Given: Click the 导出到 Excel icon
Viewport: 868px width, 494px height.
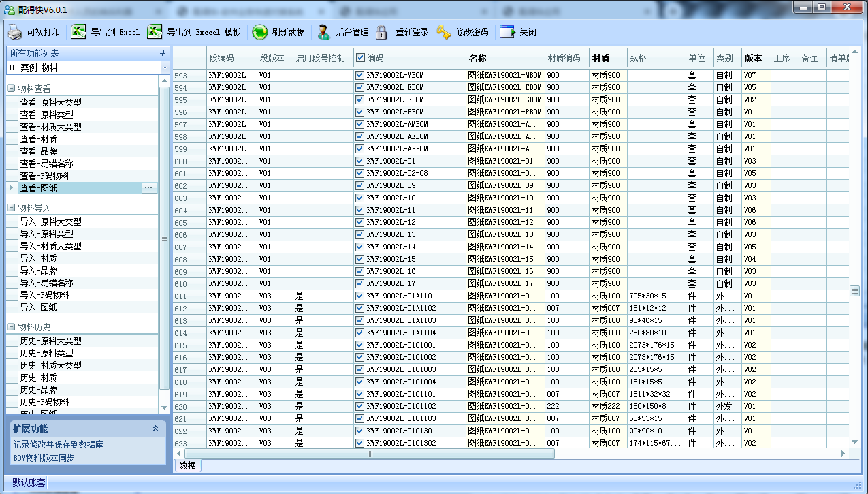Looking at the screenshot, I should (x=79, y=32).
